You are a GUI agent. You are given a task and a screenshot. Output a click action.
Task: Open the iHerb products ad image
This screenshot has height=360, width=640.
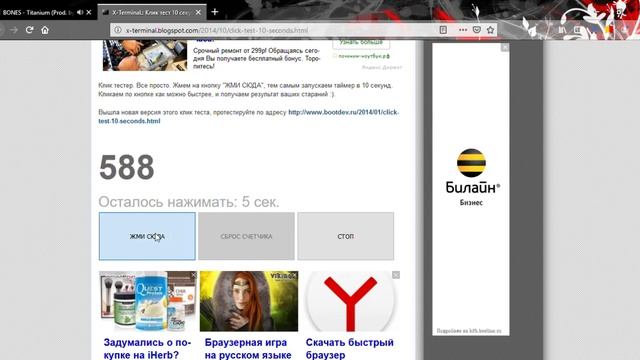pyautogui.click(x=147, y=301)
